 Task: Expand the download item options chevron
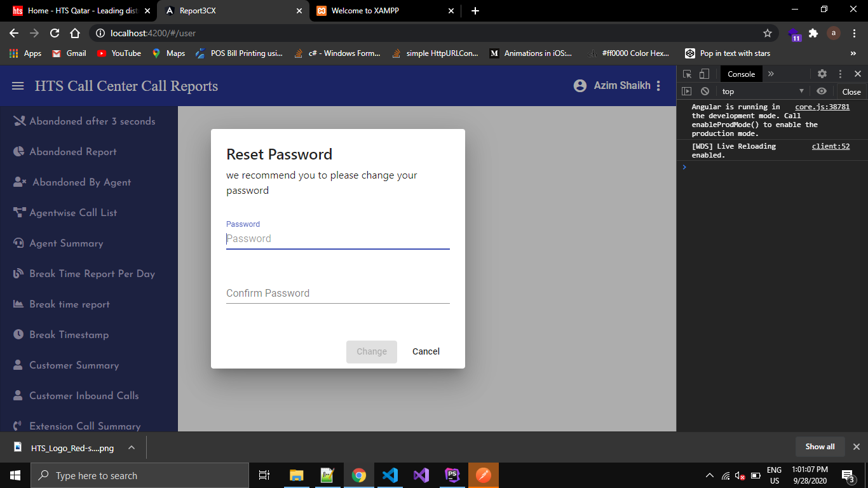pos(131,447)
